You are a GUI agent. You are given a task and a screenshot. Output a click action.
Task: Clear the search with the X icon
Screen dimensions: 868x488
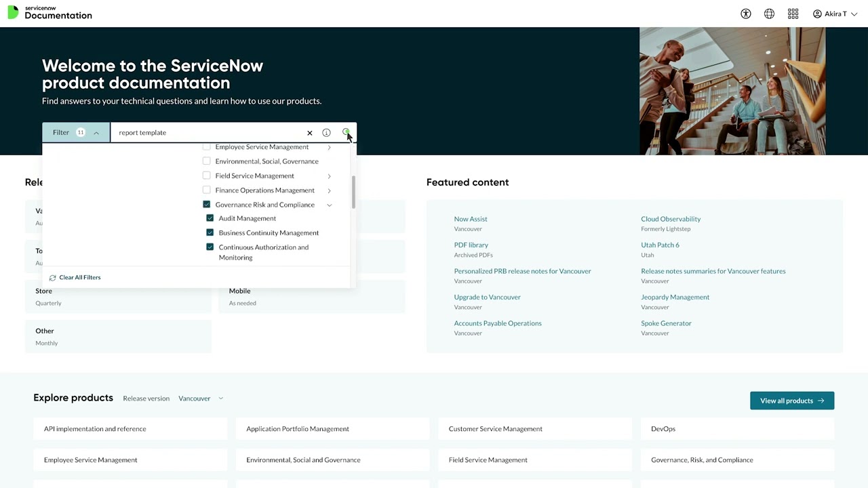(x=310, y=132)
